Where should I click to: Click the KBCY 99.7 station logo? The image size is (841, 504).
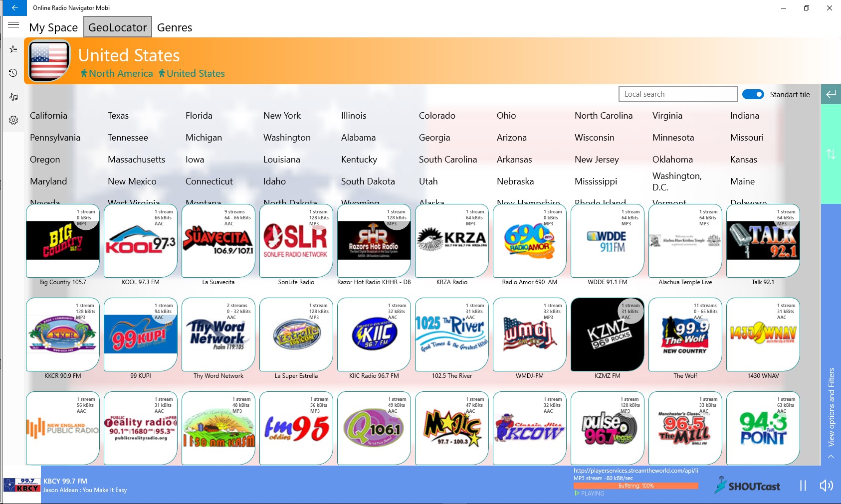point(21,485)
